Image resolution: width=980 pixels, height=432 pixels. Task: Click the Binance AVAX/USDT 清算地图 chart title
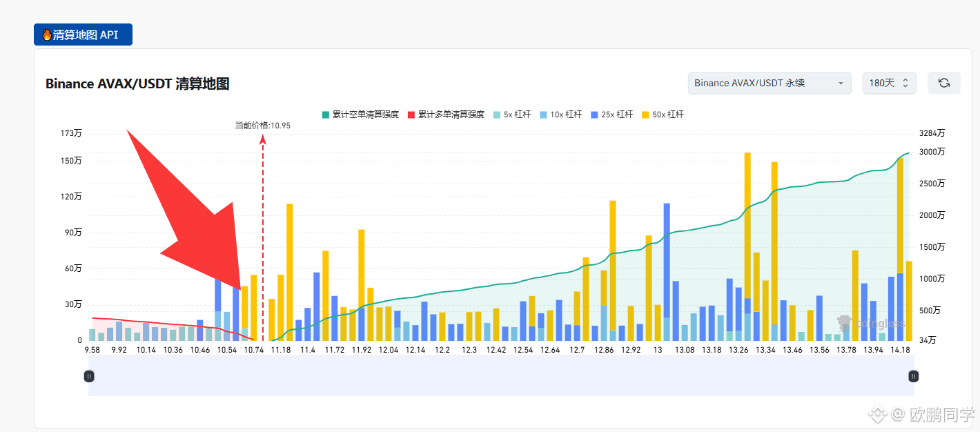138,84
